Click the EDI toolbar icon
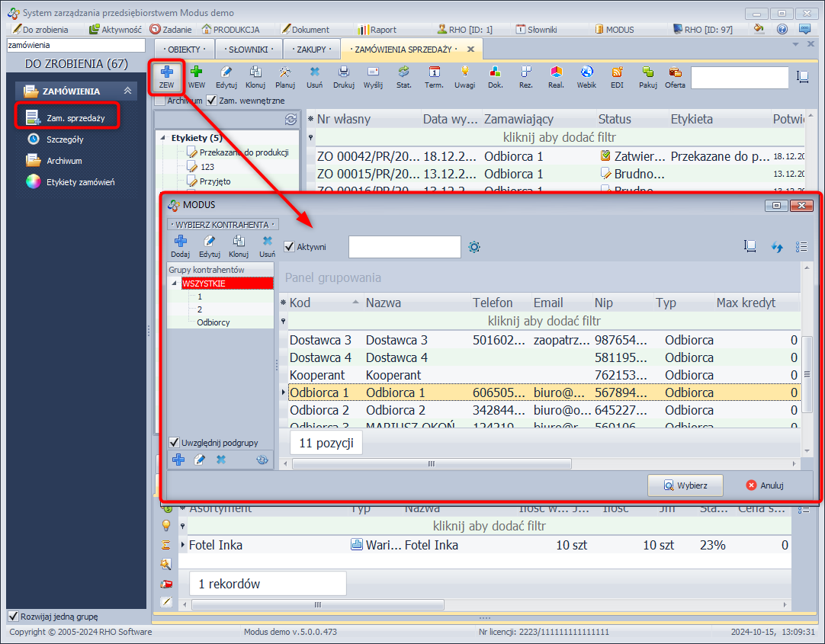This screenshot has height=644, width=825. [x=617, y=76]
